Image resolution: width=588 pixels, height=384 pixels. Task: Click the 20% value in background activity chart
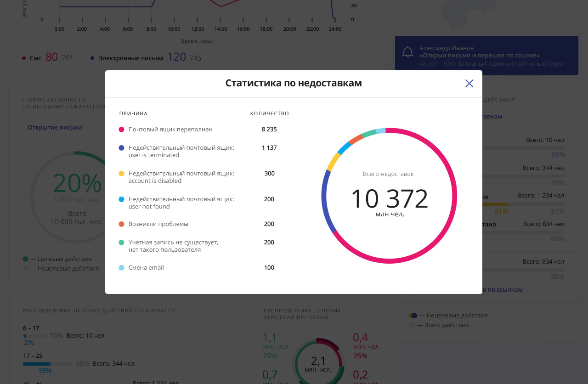[77, 183]
